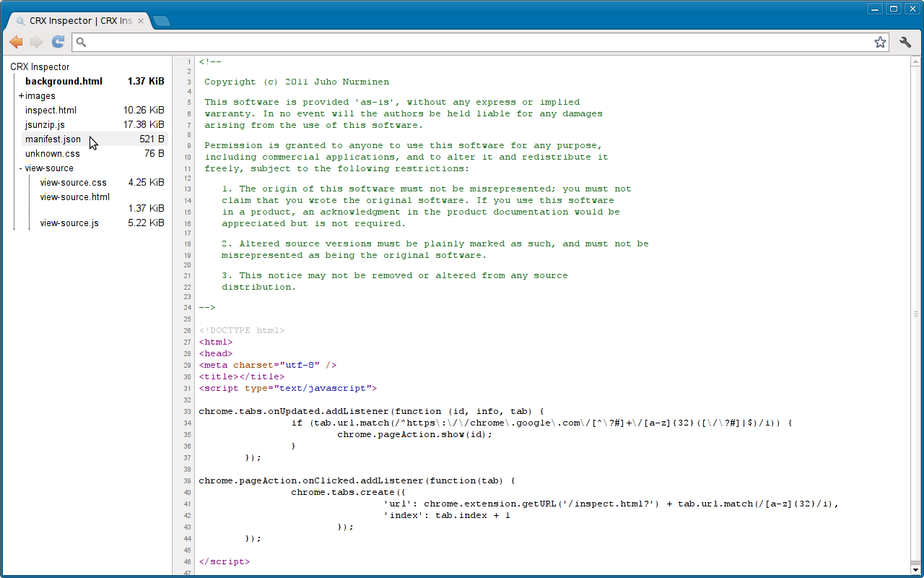Close the browser window

pos(912,9)
